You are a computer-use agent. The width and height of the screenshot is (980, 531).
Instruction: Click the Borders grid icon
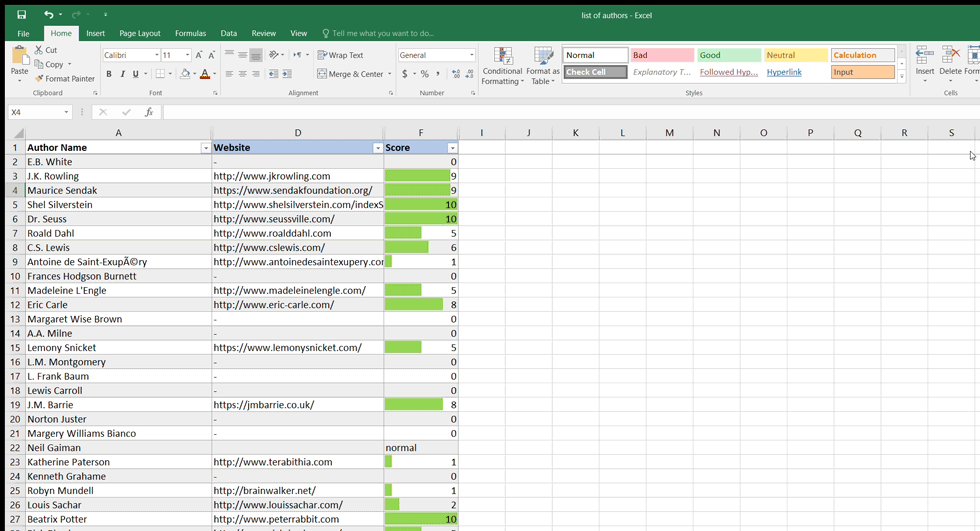[x=161, y=74]
